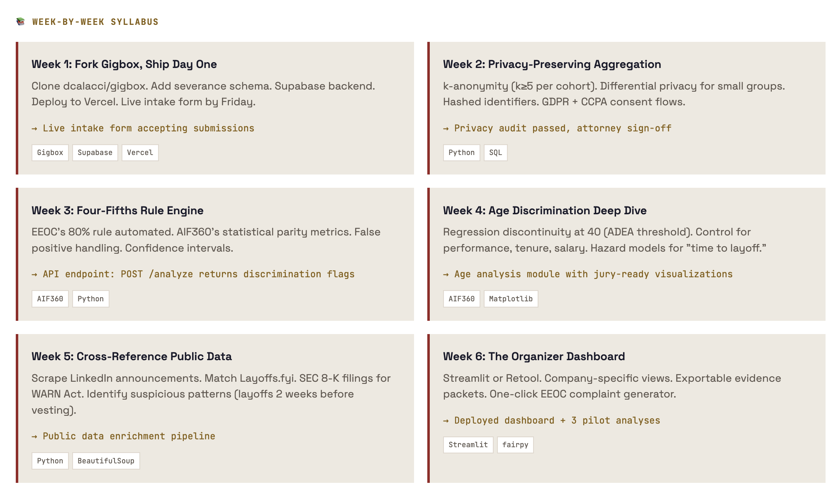Click the API endpoint deliverable line
The width and height of the screenshot is (838, 504).
click(x=193, y=274)
